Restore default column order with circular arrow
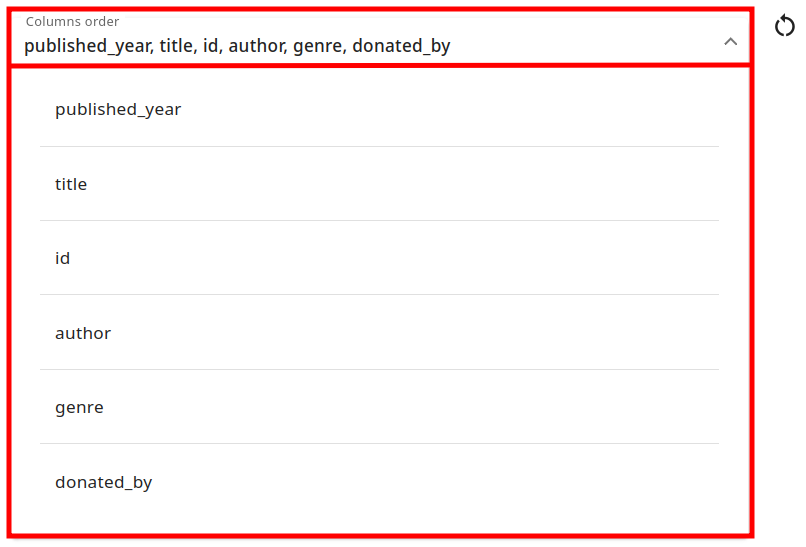The image size is (806, 547). click(x=785, y=27)
